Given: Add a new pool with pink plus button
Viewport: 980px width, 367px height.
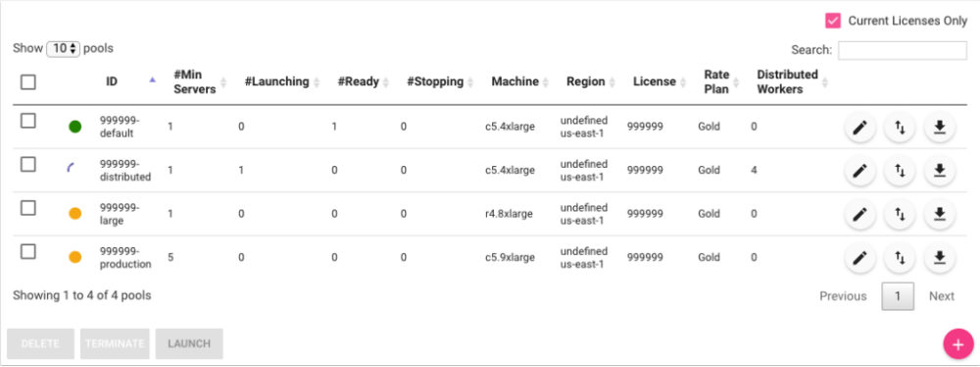Looking at the screenshot, I should [958, 343].
